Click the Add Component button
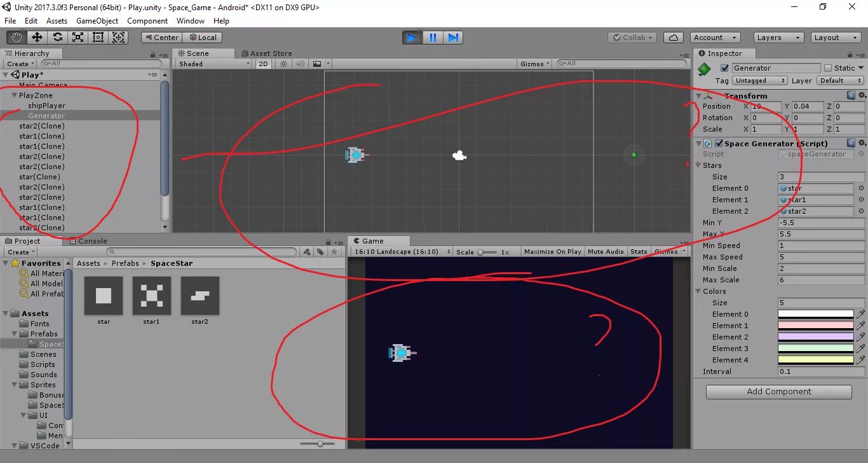 pos(779,392)
